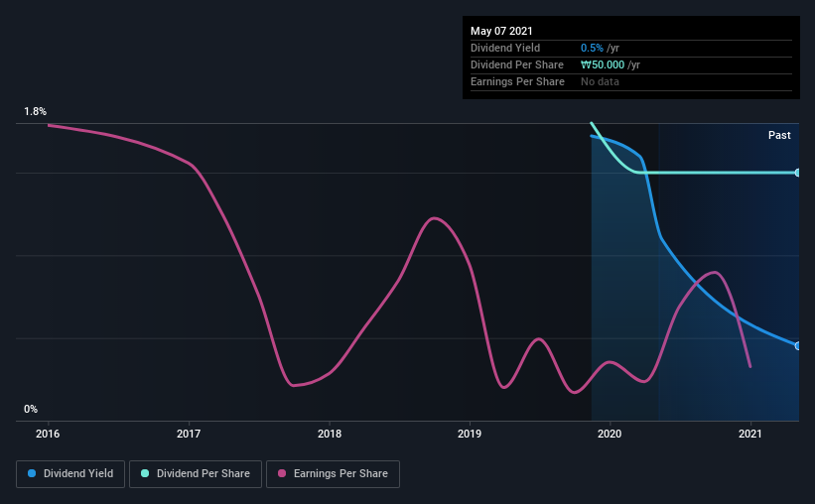Select the teal Dividend Per Share endpoint marker
815x504 pixels.
tap(797, 173)
